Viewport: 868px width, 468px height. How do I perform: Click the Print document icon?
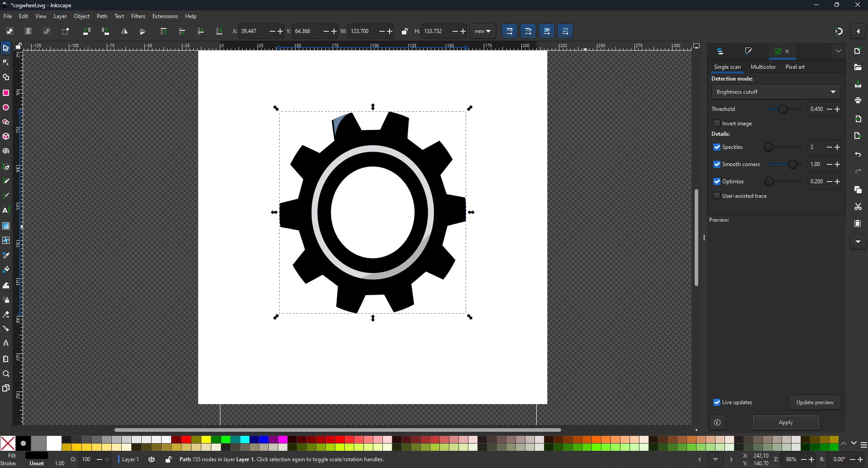(858, 100)
